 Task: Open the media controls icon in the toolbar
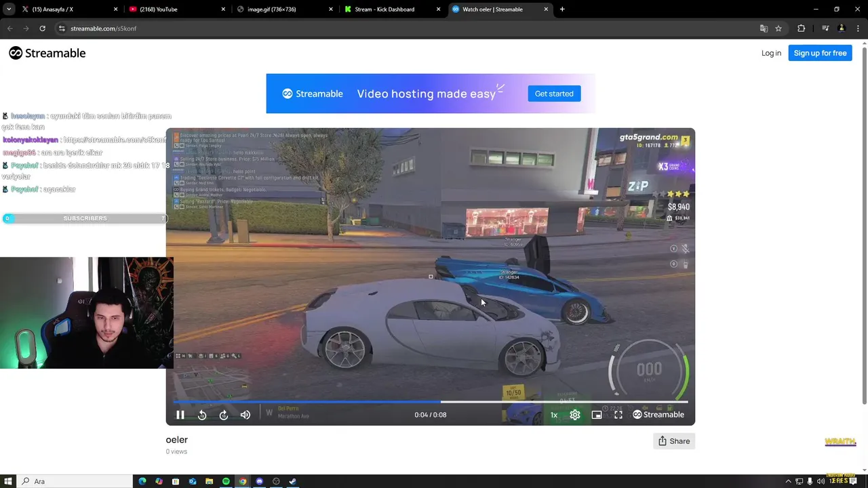point(825,28)
